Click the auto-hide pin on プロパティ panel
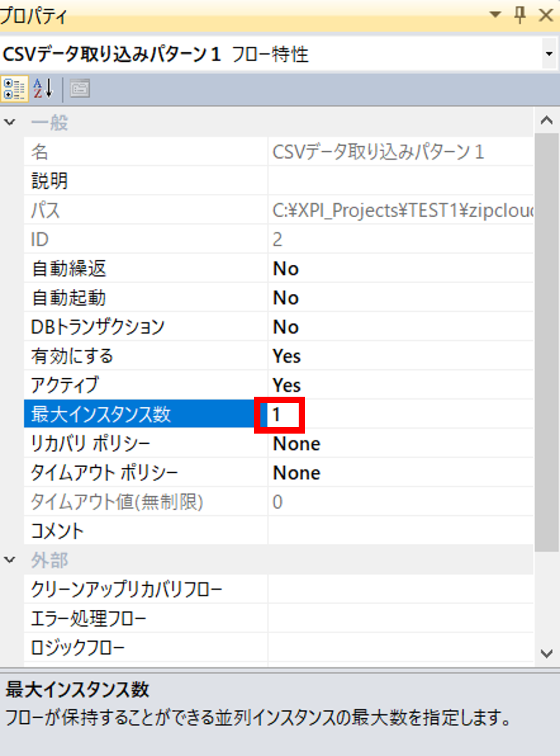 coord(520,15)
